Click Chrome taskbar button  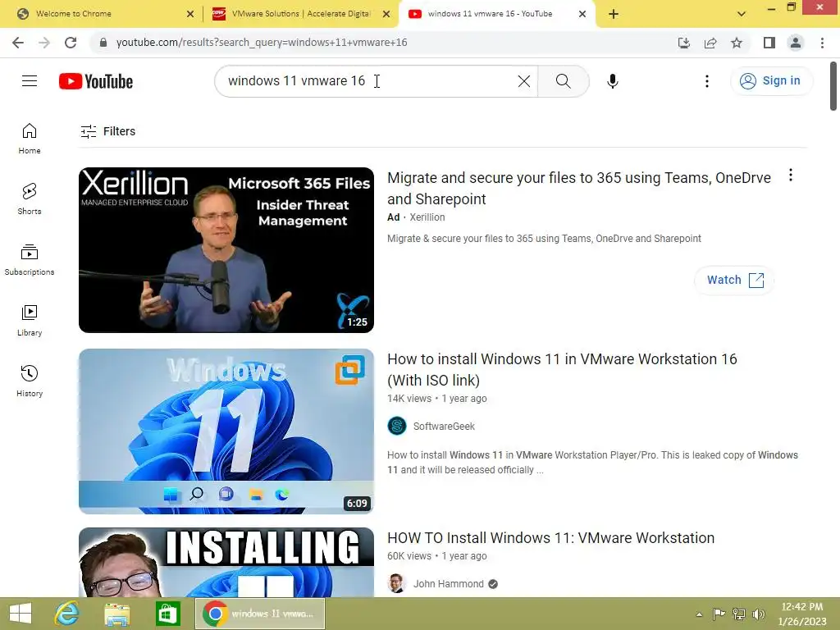(x=260, y=614)
